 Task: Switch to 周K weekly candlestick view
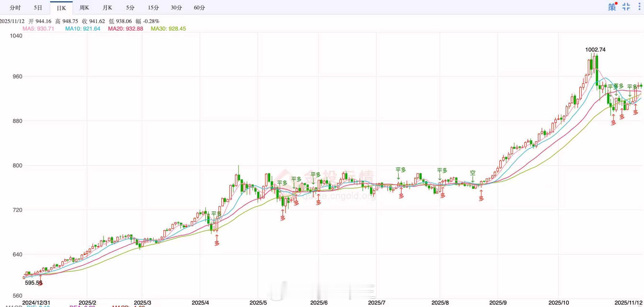(x=84, y=8)
